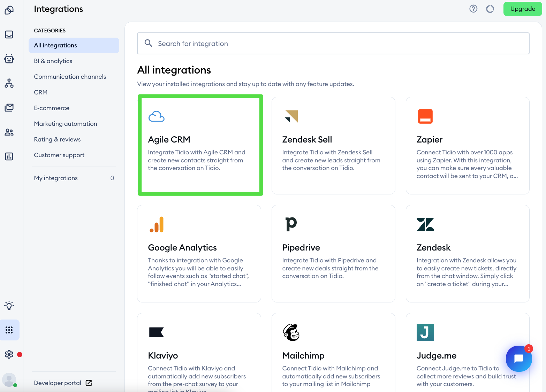546x392 pixels.
Task: Click the Mailchimp monkey logo
Action: [x=291, y=332]
